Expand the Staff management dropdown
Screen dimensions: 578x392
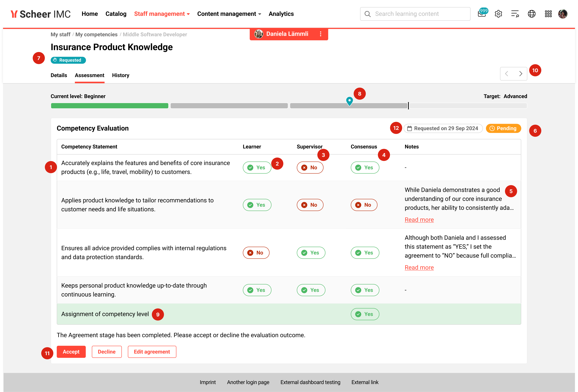click(162, 14)
